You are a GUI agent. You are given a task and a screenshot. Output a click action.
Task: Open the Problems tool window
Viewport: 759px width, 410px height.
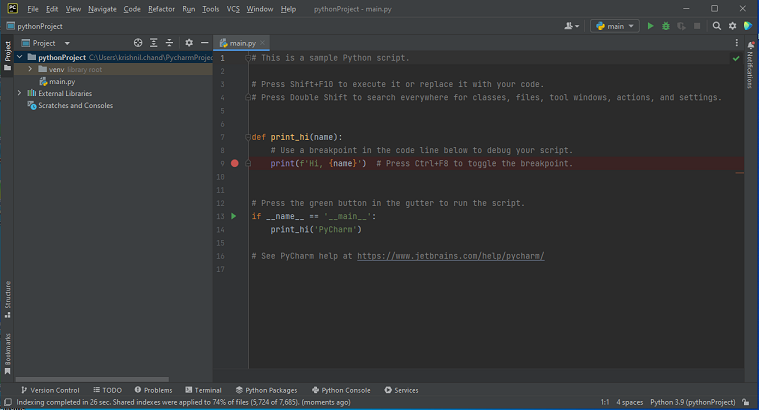coord(153,390)
